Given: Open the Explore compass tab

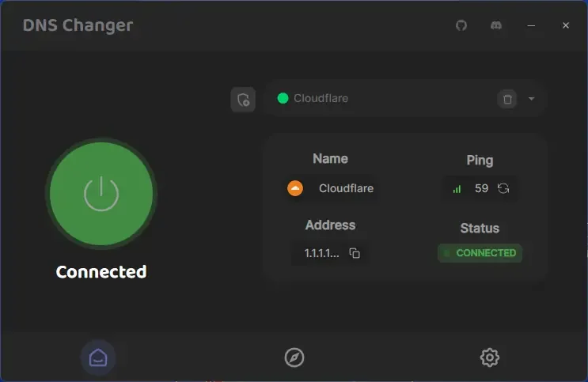Looking at the screenshot, I should (x=294, y=357).
